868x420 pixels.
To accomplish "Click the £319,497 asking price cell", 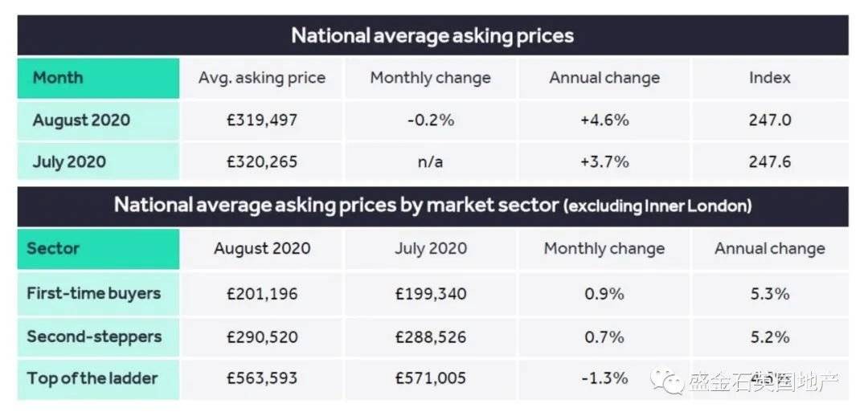I will coord(262,120).
